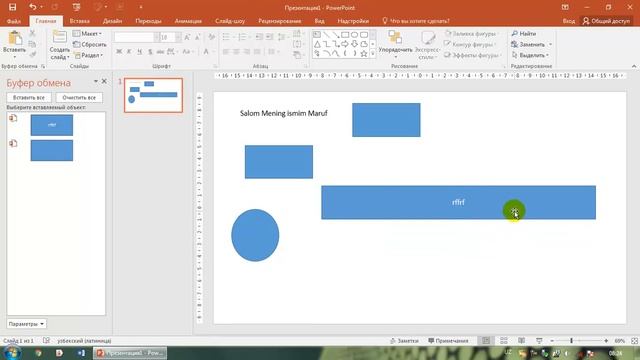Click Вставить все in clipboard pane

point(29,98)
